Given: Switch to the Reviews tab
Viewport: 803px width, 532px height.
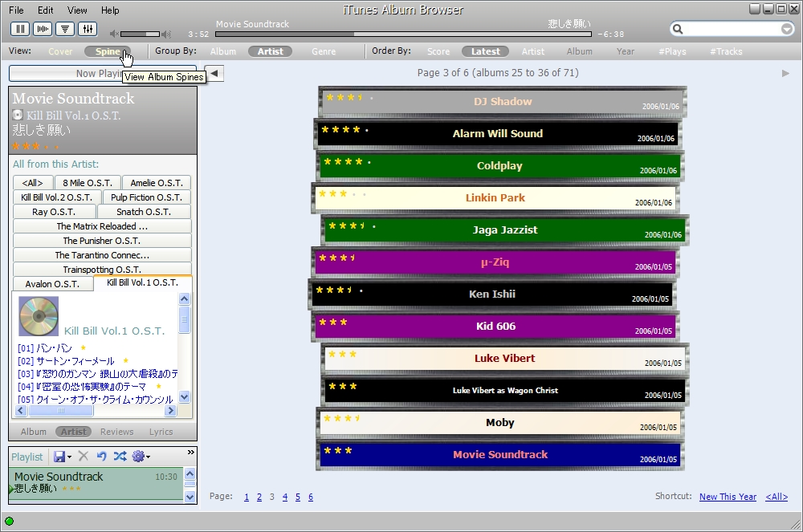Looking at the screenshot, I should click(x=116, y=432).
